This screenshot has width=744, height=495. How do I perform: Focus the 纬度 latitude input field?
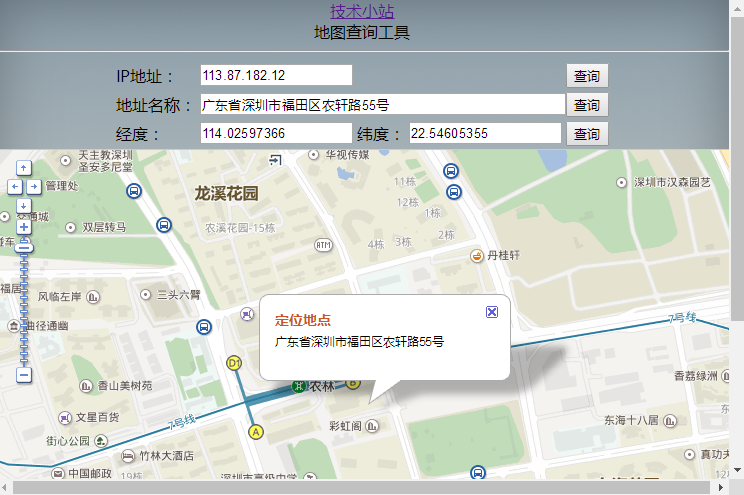tap(485, 133)
